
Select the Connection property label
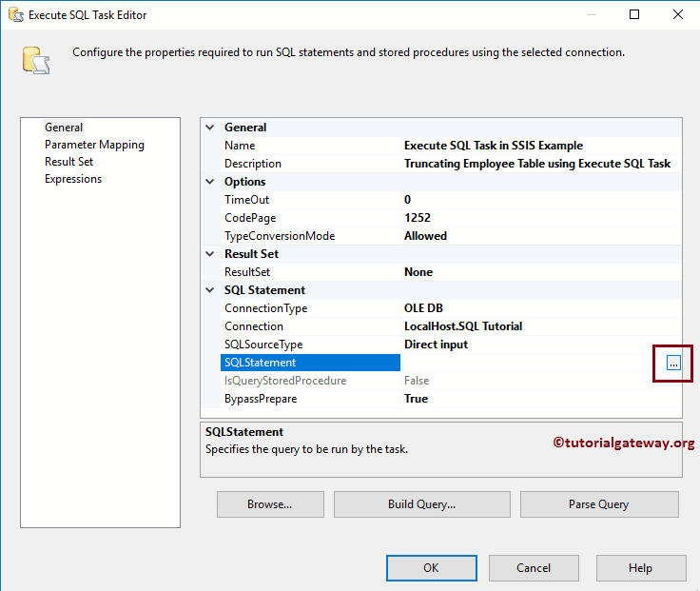310,326
